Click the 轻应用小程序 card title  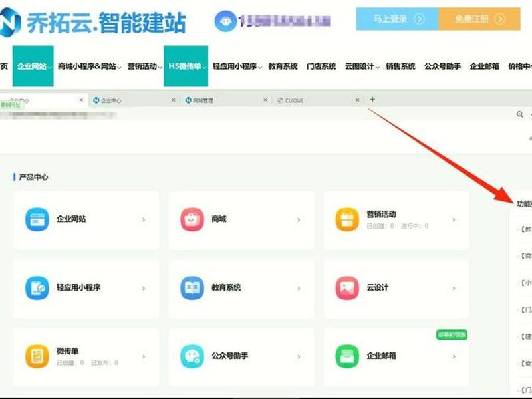coord(78,287)
